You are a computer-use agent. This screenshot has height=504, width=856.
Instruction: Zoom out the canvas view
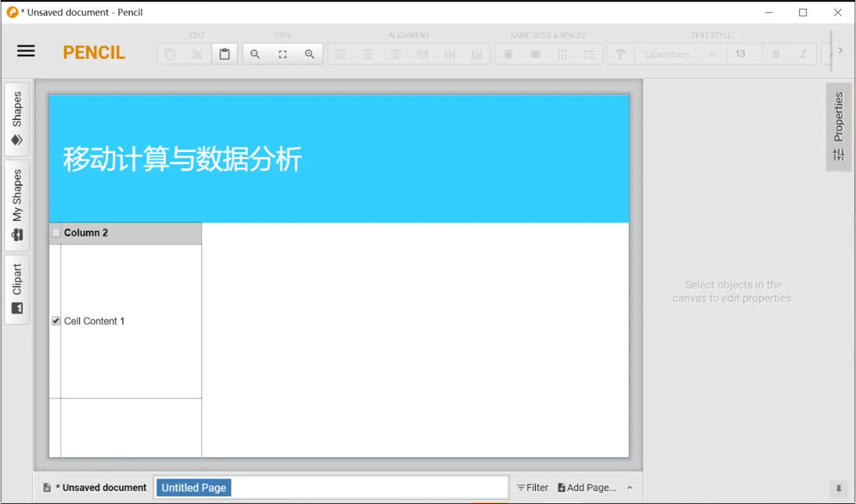[x=255, y=54]
